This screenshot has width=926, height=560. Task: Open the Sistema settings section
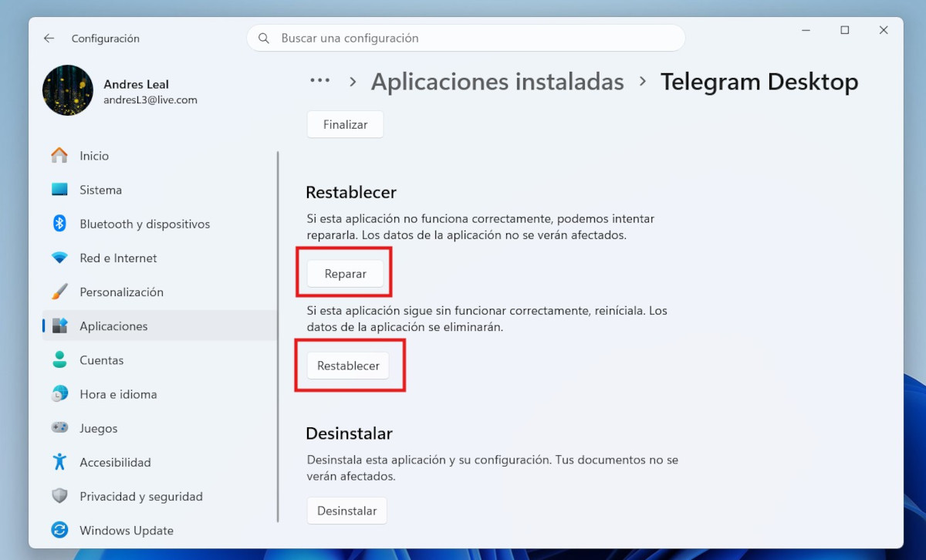click(100, 189)
